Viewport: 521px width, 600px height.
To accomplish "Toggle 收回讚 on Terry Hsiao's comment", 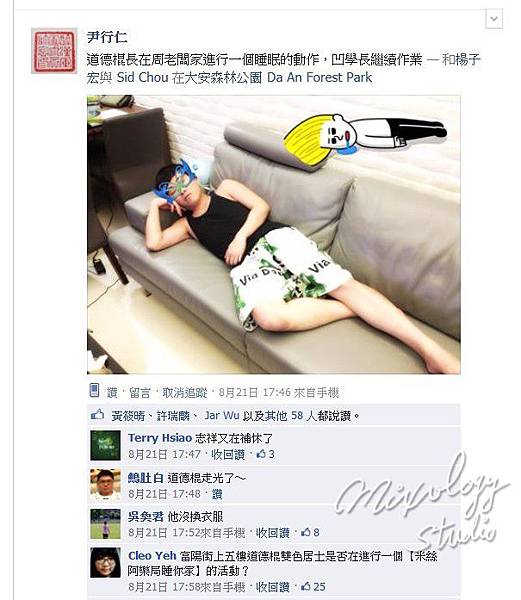I will (228, 455).
